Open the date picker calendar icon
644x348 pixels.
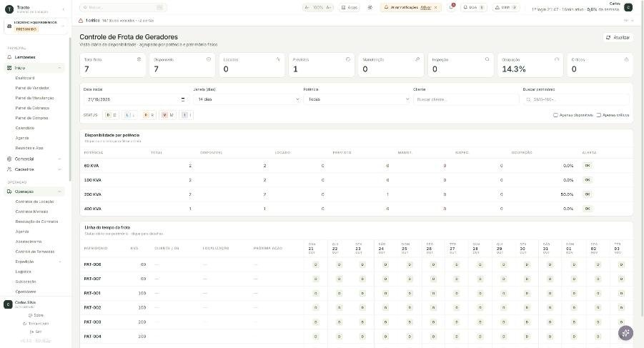(x=183, y=99)
